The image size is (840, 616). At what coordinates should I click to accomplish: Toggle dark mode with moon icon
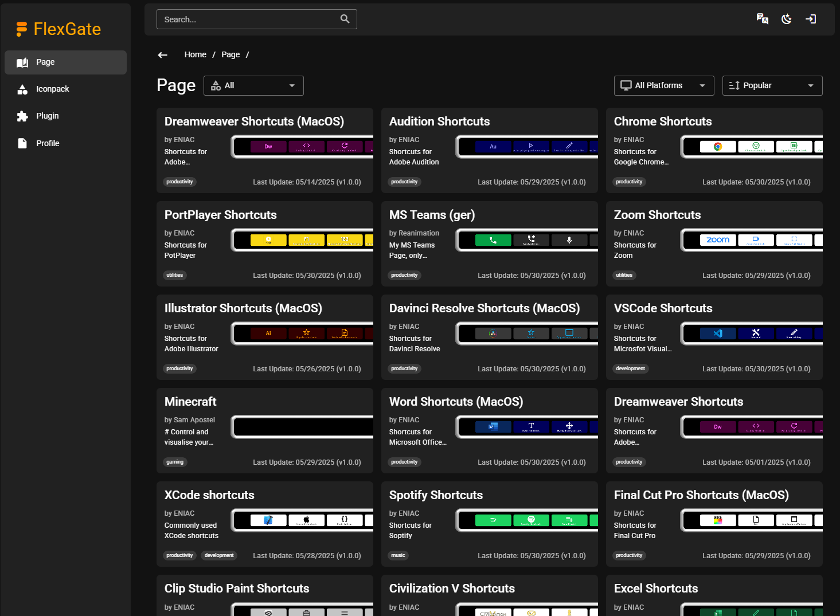787,19
